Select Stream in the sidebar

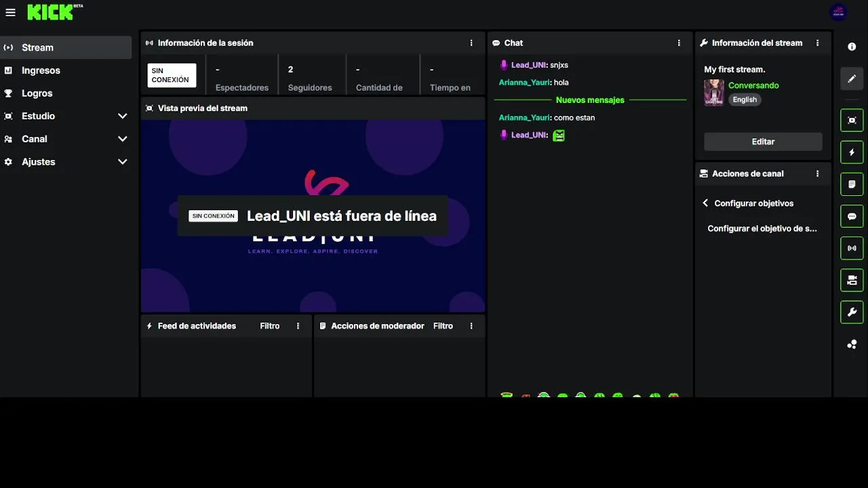tap(66, 47)
